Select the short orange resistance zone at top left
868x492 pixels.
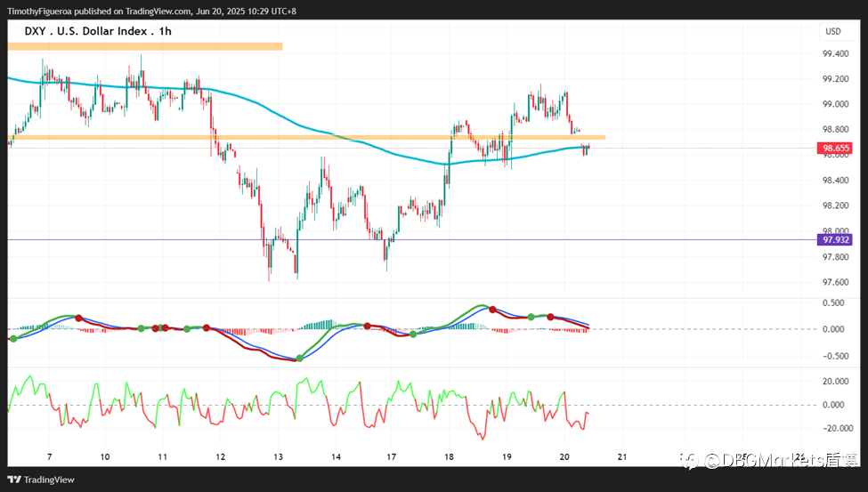point(145,46)
